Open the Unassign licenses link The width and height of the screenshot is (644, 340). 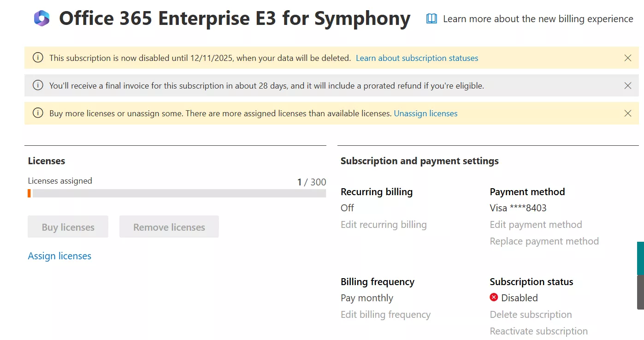tap(425, 113)
